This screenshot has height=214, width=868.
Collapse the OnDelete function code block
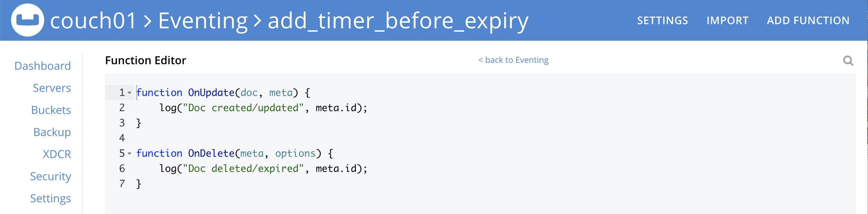129,154
